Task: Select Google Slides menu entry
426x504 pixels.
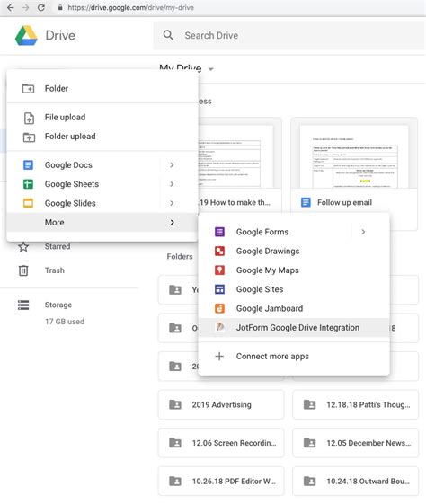Action: tap(102, 203)
